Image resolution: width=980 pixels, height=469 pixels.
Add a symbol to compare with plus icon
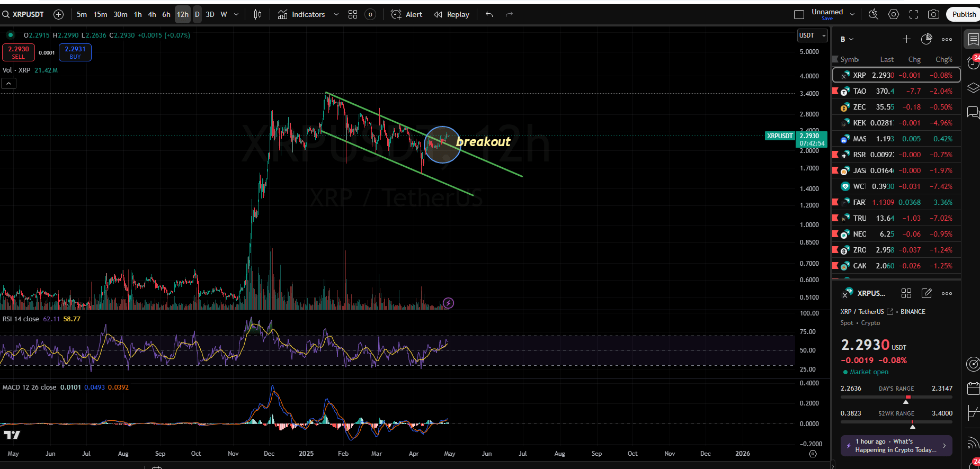[x=59, y=14]
